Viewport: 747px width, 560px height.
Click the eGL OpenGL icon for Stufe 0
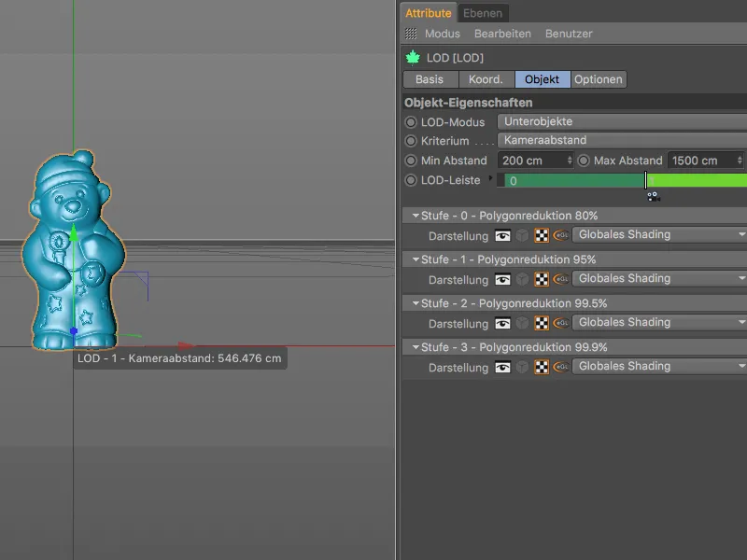561,235
